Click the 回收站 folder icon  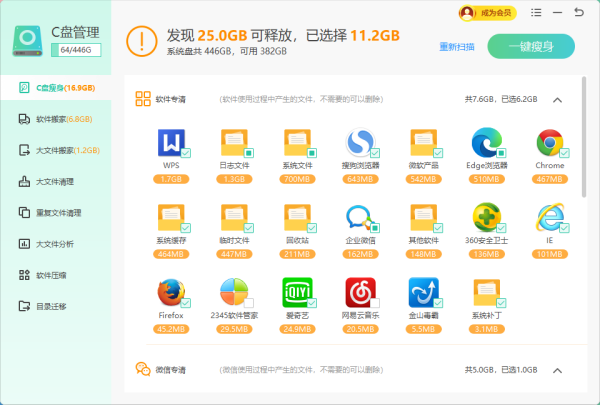(297, 217)
